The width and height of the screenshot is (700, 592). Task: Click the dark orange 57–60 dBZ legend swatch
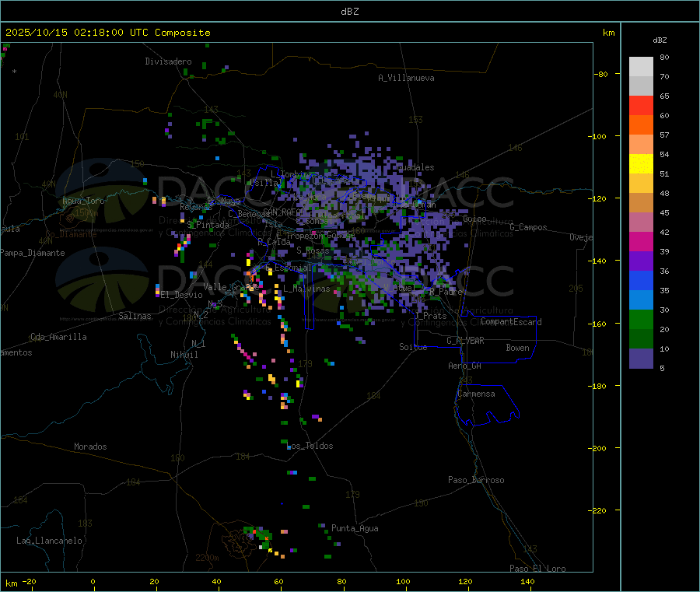(641, 125)
